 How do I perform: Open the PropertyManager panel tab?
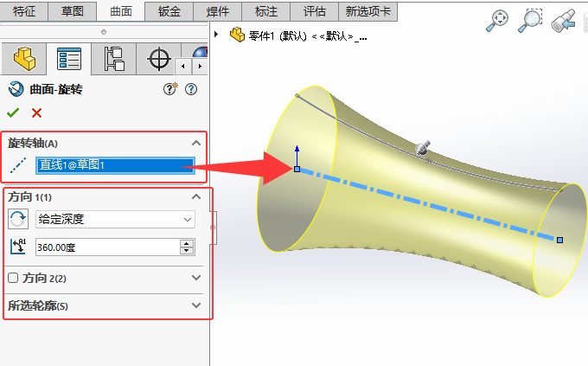[x=69, y=59]
